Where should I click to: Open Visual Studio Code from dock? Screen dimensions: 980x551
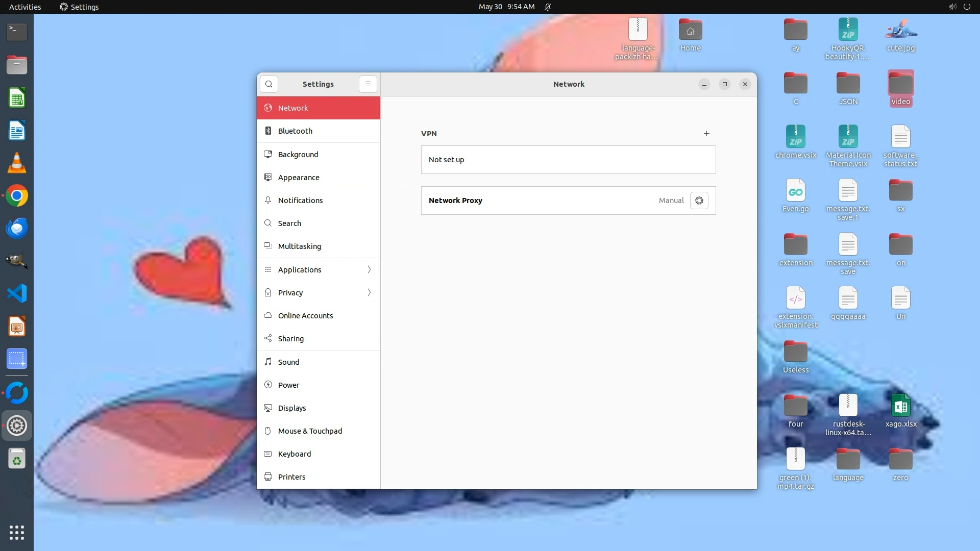pos(17,293)
